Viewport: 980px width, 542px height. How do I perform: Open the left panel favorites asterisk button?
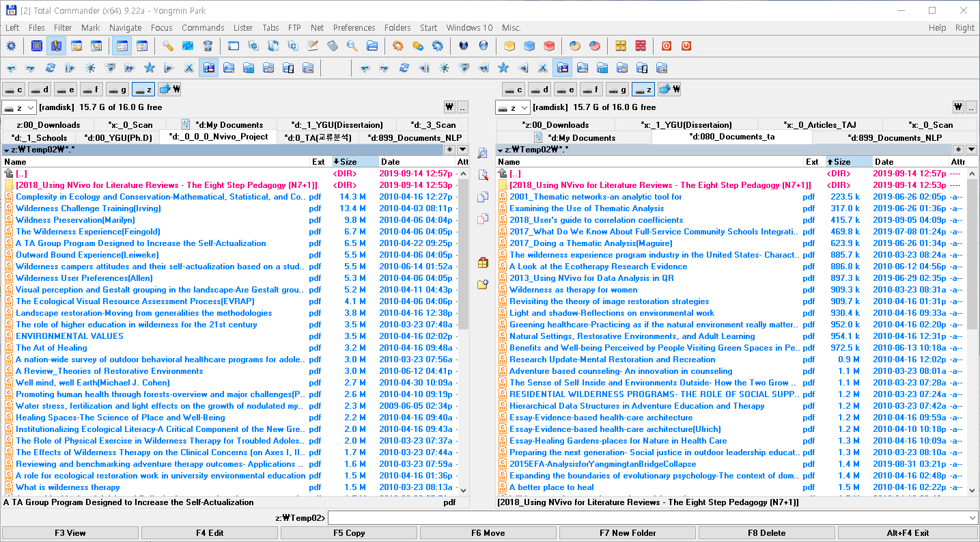pyautogui.click(x=449, y=150)
